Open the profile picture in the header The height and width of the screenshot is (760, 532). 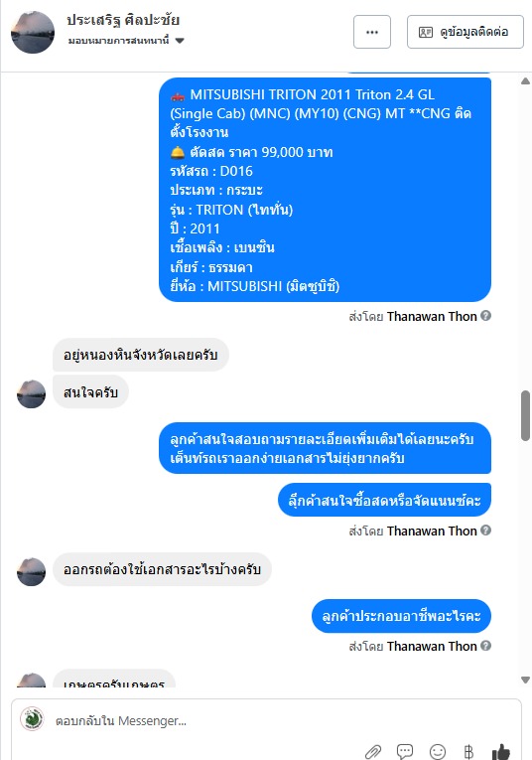[33, 32]
